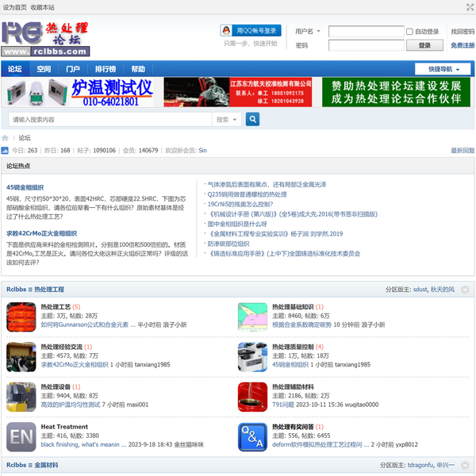Click the blue search magnifier button
The width and height of the screenshot is (476, 476).
(252, 120)
